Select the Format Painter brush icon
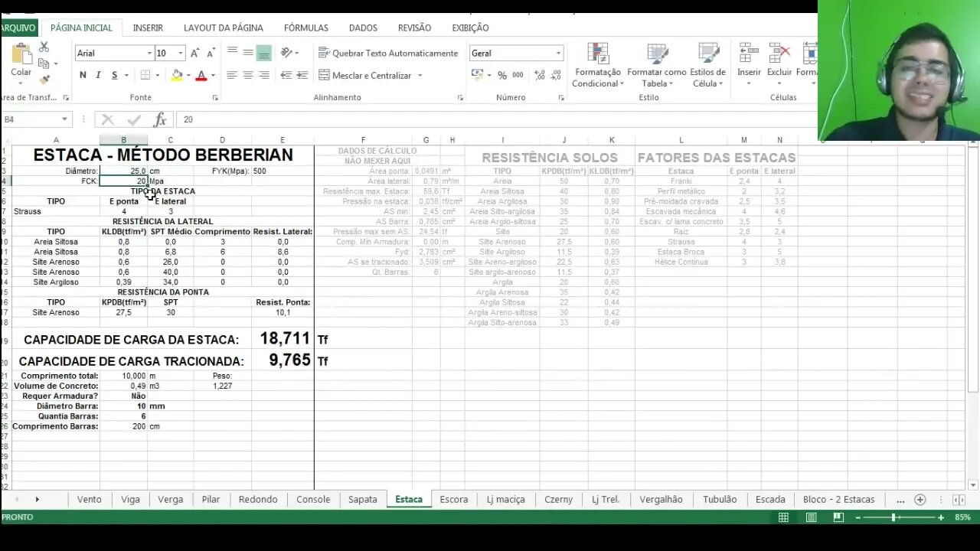The width and height of the screenshot is (980, 551). [44, 78]
